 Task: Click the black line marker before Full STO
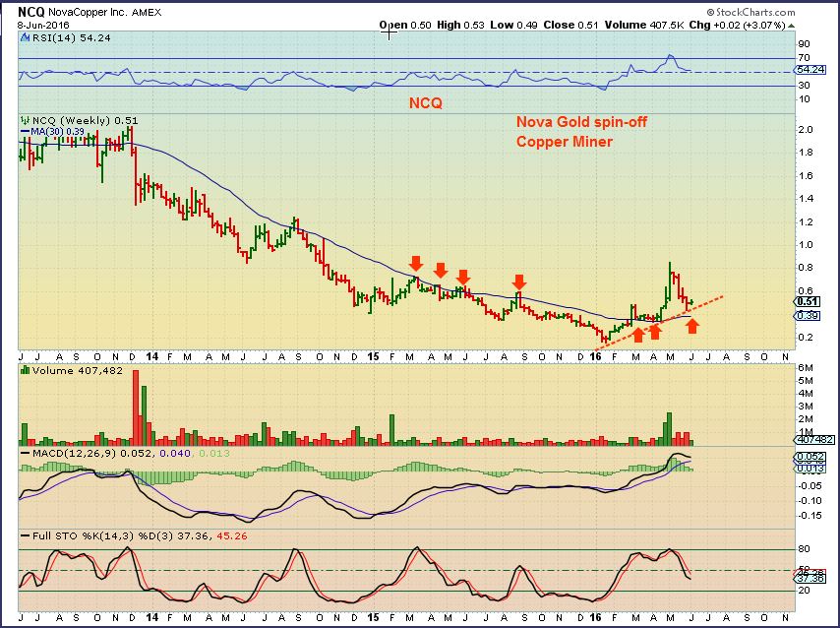point(26,535)
